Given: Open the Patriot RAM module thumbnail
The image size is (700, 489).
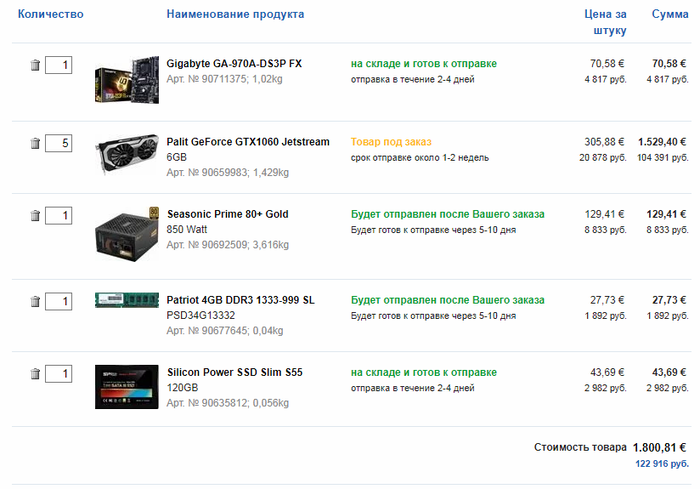Looking at the screenshot, I should coord(127,300).
